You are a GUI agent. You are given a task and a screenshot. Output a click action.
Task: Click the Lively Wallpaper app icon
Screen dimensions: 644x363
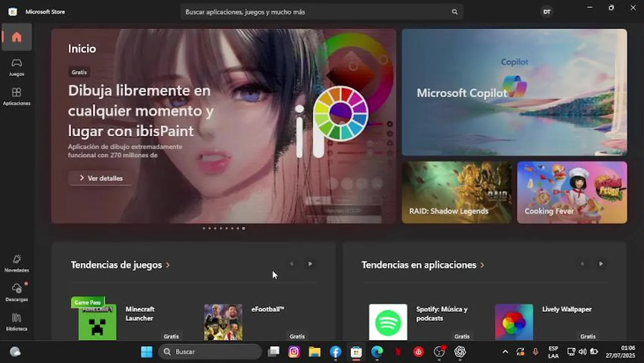514,322
